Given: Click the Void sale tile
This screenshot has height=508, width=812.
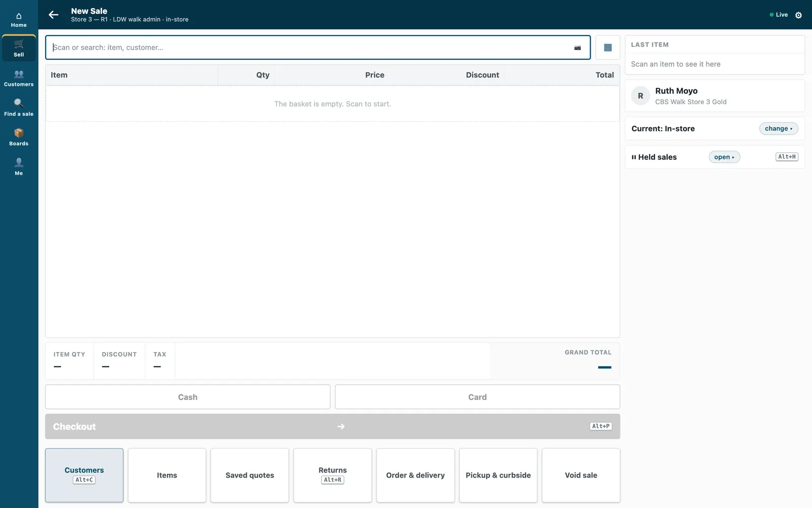Looking at the screenshot, I should 581,475.
